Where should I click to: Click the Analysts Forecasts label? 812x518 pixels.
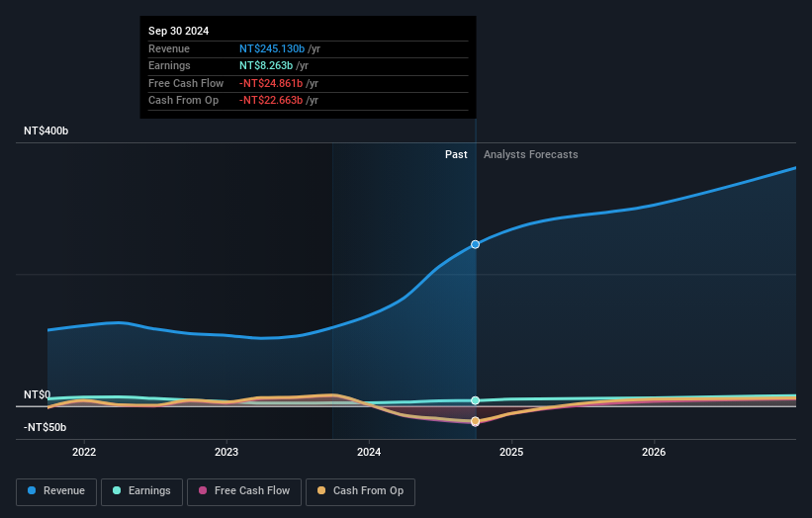[x=531, y=154]
